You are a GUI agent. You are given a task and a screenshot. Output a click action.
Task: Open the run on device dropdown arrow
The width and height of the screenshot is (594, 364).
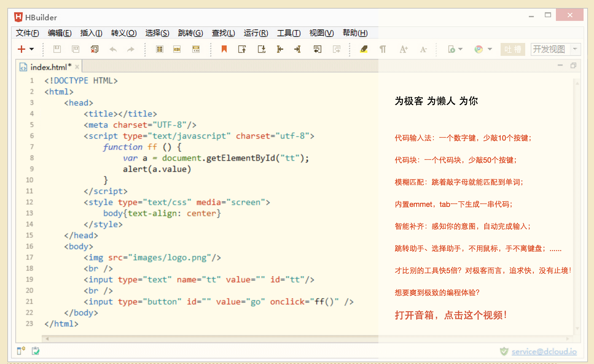(460, 49)
